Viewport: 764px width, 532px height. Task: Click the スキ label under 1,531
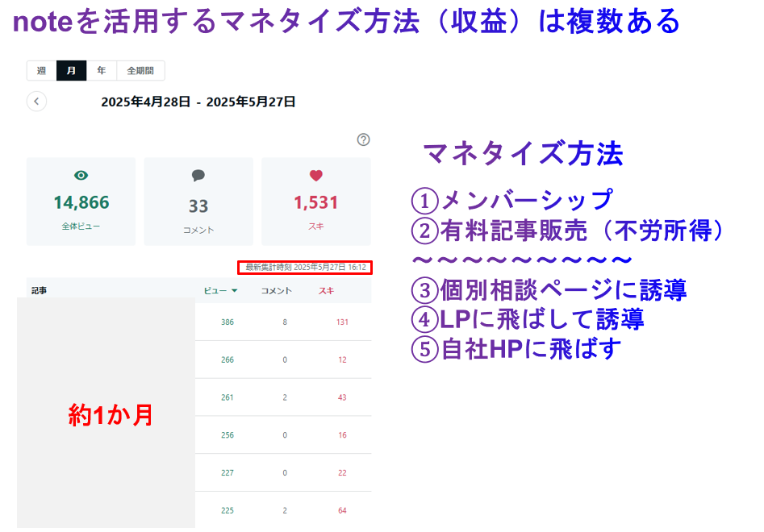coord(315,227)
